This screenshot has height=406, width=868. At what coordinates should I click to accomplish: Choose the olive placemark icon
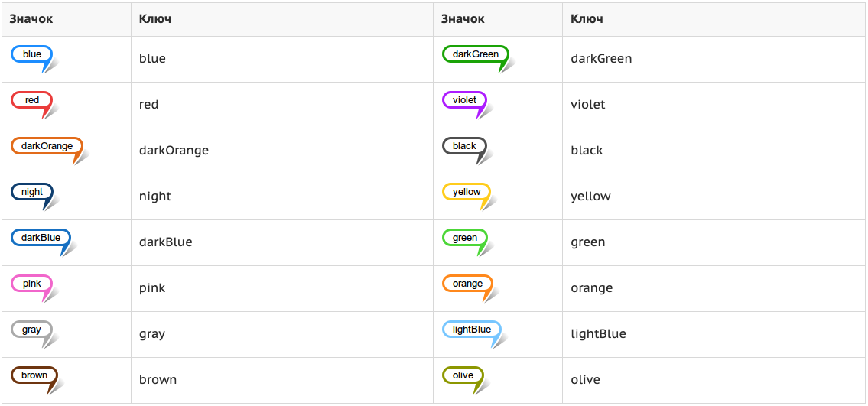[x=466, y=380]
